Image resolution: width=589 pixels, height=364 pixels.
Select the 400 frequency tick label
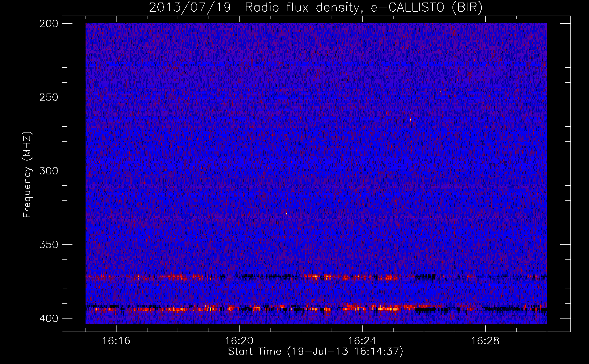click(x=49, y=318)
